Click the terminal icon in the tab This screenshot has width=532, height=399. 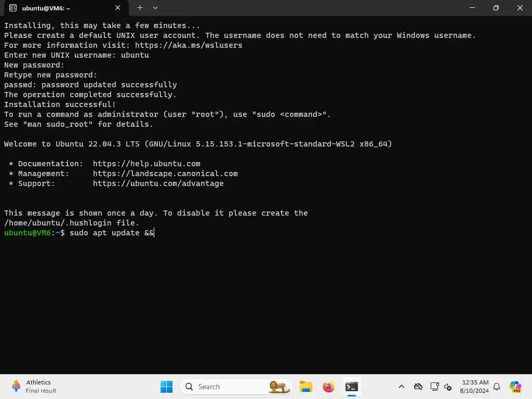(13, 8)
